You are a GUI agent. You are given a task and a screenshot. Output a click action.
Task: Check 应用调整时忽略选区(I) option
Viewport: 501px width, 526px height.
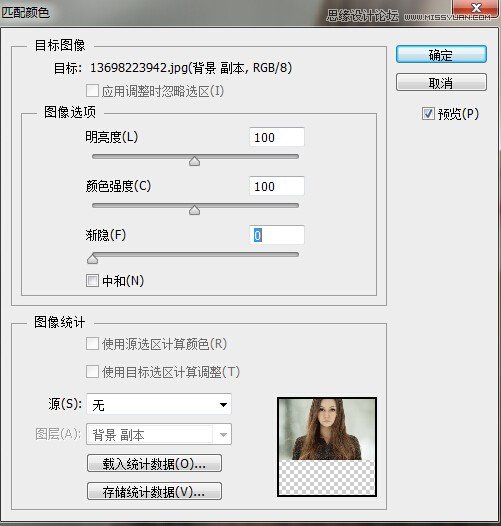(92, 91)
